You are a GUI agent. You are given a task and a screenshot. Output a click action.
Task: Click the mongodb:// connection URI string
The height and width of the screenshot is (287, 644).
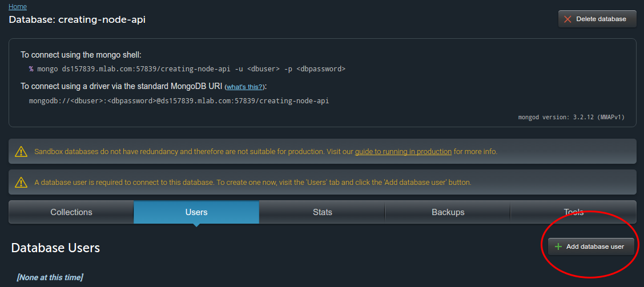179,101
